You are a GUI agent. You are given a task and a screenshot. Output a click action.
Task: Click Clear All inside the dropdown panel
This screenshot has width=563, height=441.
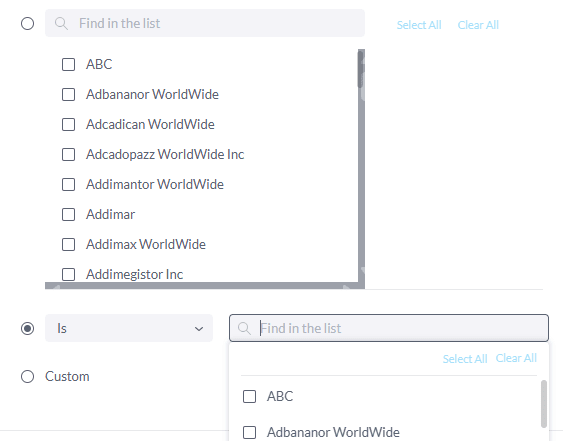516,358
